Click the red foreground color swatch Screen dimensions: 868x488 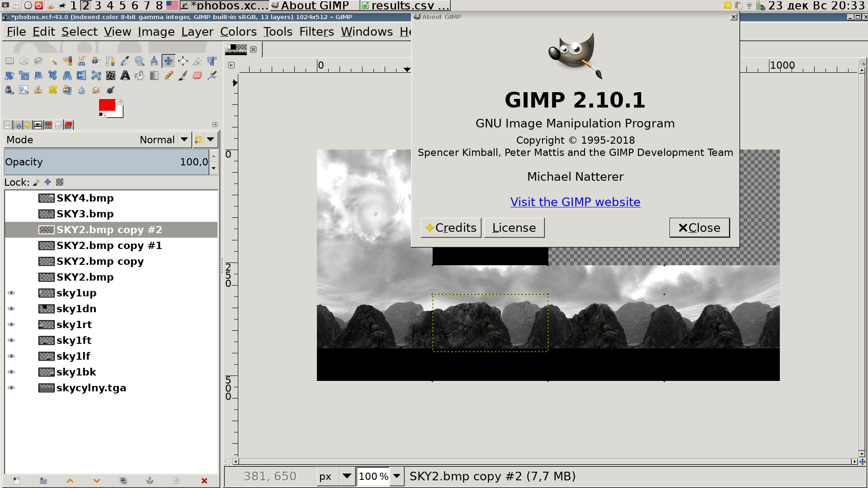pos(107,105)
